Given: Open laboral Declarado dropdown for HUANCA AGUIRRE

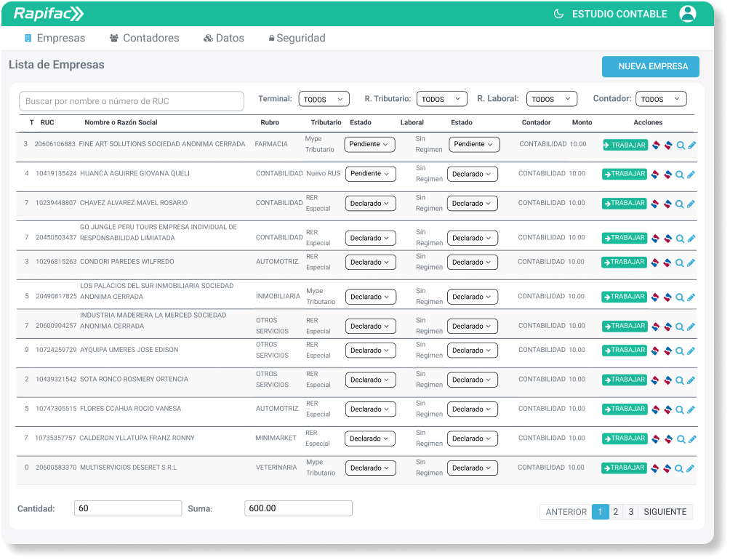Looking at the screenshot, I should [x=472, y=174].
